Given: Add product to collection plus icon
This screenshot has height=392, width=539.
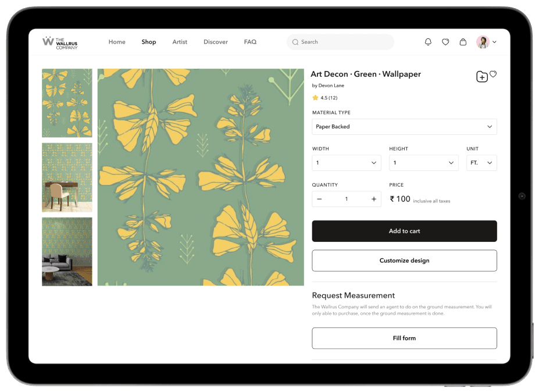Looking at the screenshot, I should click(482, 77).
